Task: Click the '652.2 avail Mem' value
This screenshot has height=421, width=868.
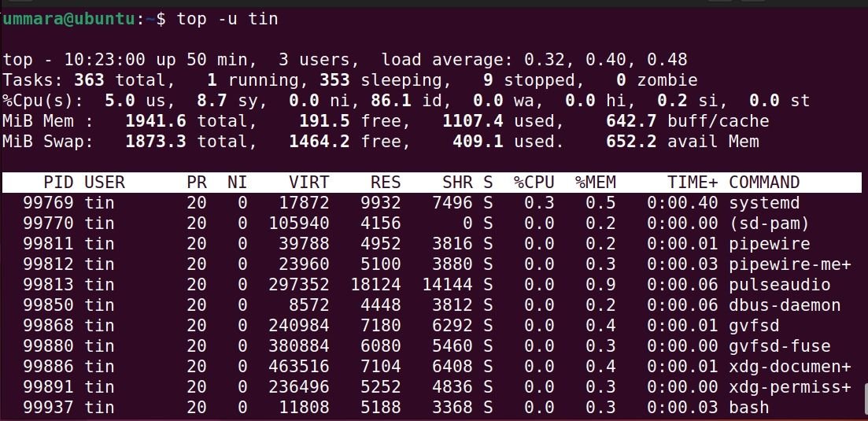Action: [682, 142]
